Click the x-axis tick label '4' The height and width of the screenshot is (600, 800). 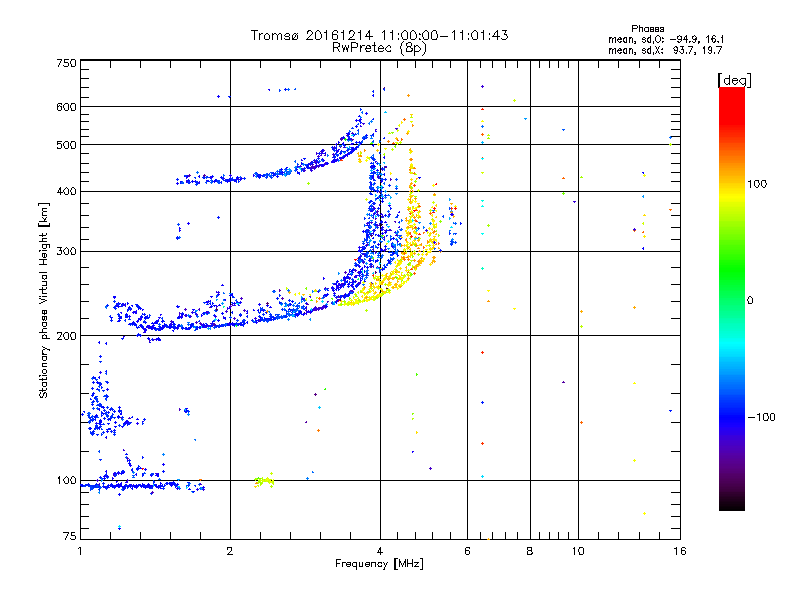[x=380, y=551]
